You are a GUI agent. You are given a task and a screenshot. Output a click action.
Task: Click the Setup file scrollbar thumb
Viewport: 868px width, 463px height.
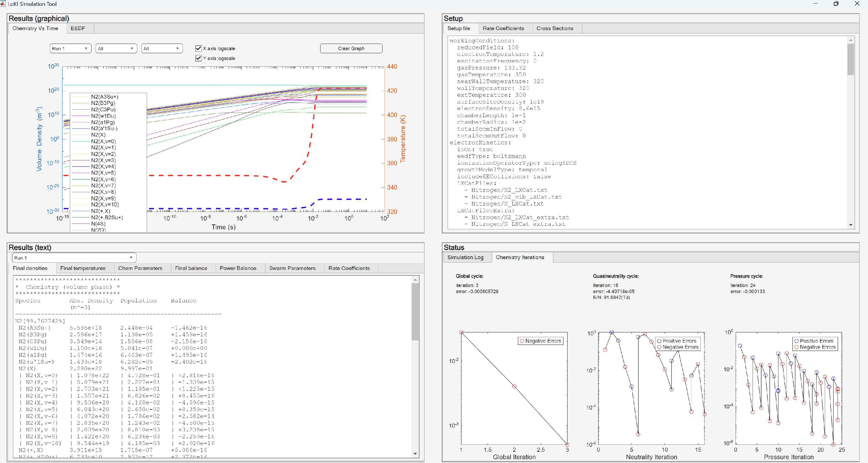click(x=851, y=60)
